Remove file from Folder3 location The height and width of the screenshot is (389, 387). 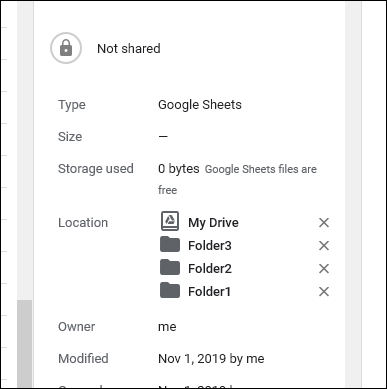pos(324,246)
